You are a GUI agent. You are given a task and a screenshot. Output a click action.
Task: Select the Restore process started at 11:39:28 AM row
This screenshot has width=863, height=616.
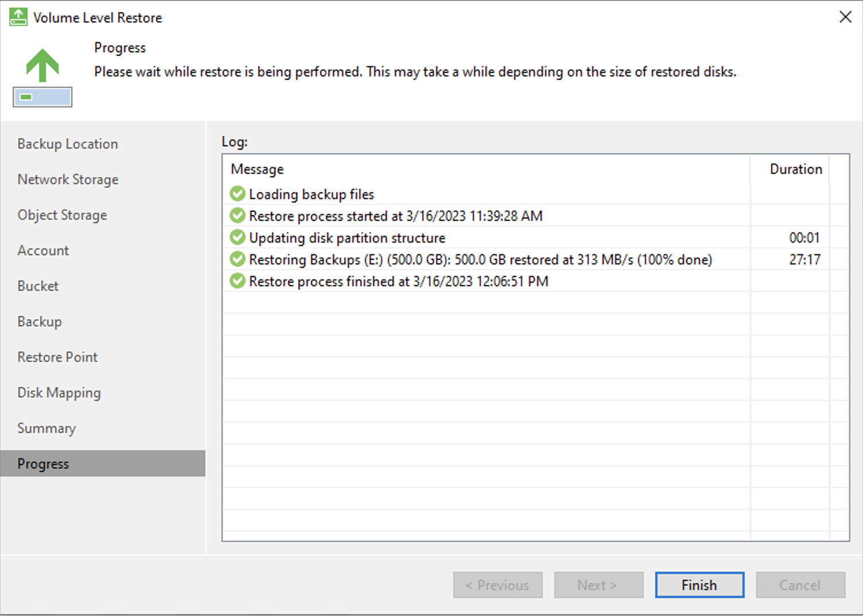tap(535, 216)
